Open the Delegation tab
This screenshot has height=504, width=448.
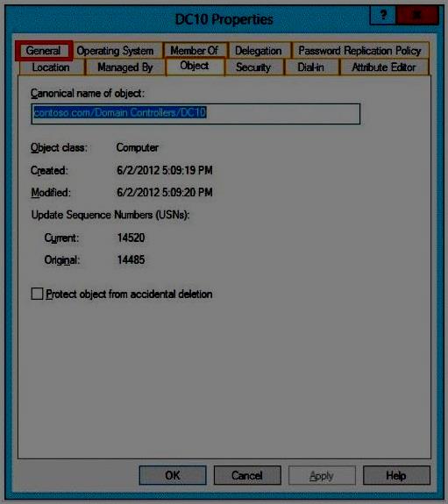pyautogui.click(x=259, y=51)
